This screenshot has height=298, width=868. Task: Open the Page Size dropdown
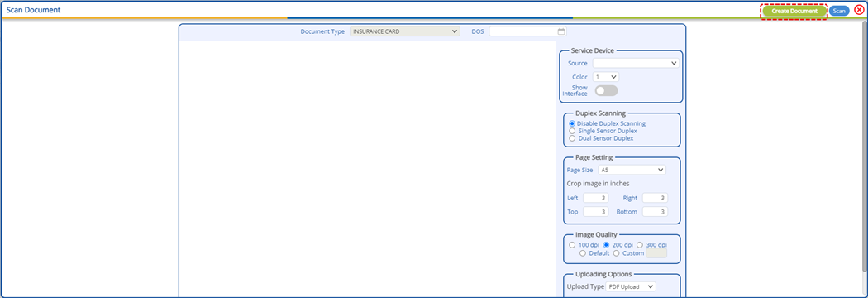click(632, 170)
